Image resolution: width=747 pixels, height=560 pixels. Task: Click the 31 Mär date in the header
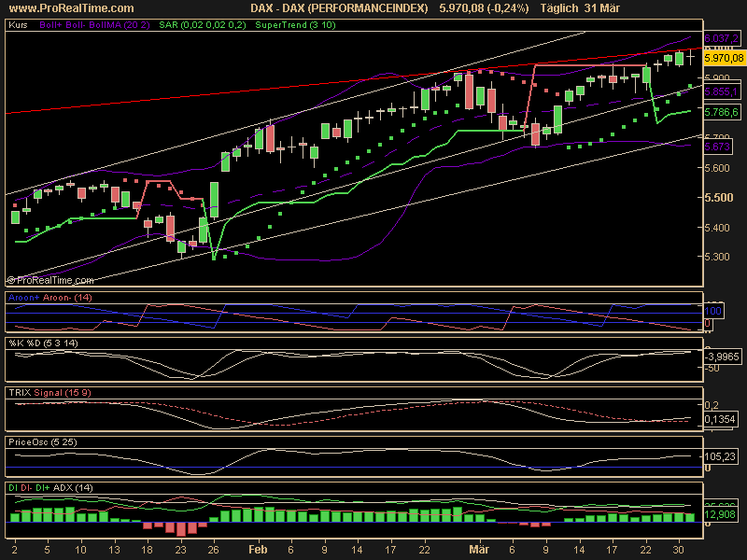pos(601,8)
